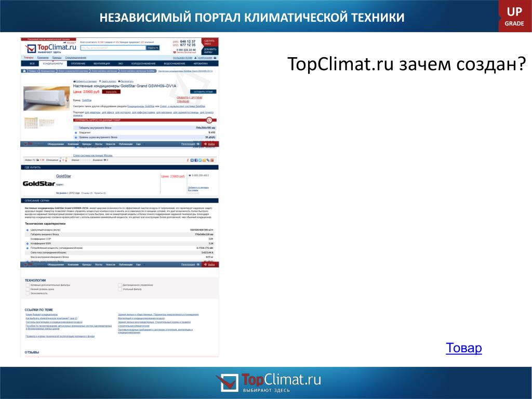This screenshot has height=399, width=532.
Task: Click the Технические характеристики heading
Action: [x=45, y=224]
